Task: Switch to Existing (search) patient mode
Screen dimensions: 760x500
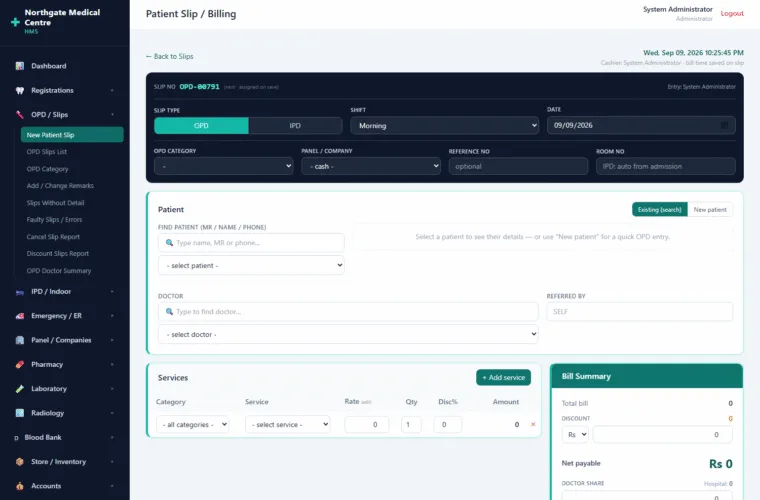Action: tap(660, 210)
